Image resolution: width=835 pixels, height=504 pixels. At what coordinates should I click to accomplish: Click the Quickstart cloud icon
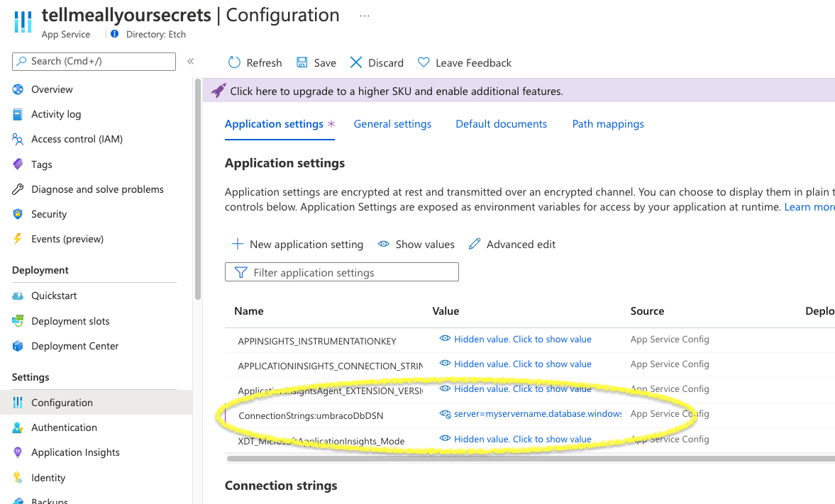[x=18, y=296]
